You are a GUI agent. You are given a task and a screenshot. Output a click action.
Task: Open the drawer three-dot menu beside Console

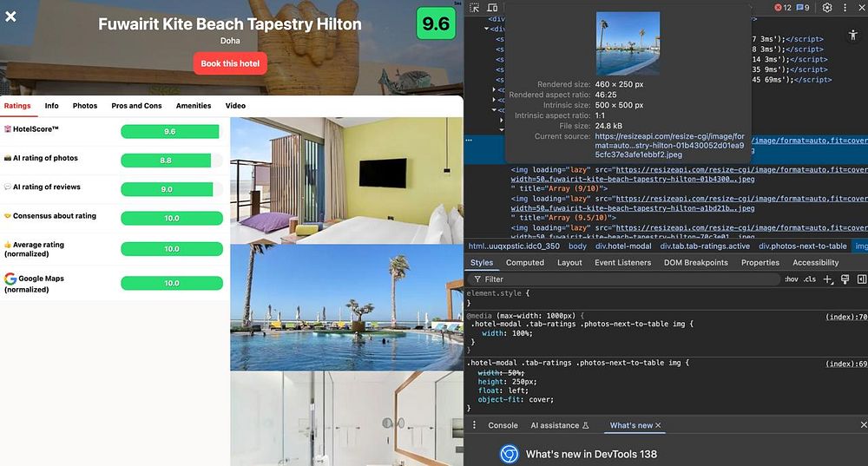[x=474, y=425]
